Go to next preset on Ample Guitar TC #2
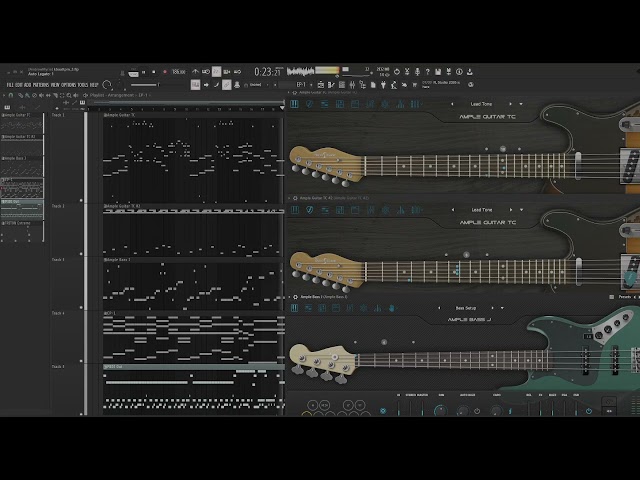 coord(511,210)
